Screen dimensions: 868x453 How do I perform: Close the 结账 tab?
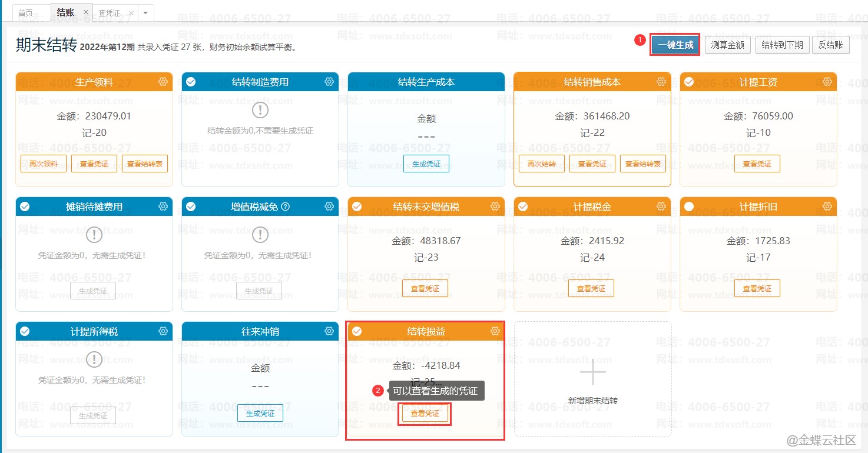tap(86, 12)
